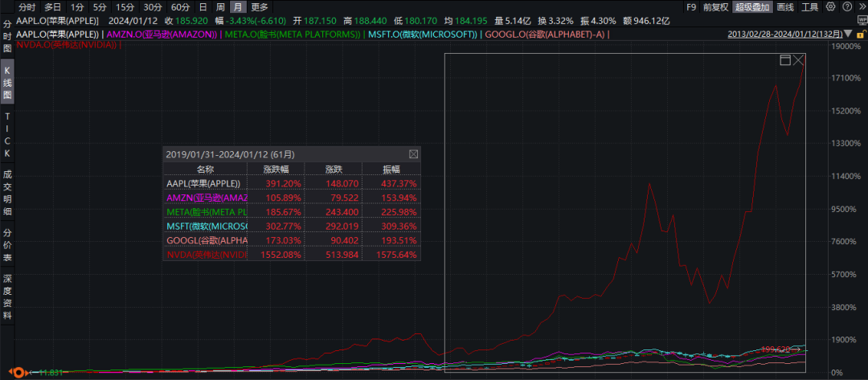Select the 5分 period tab
This screenshot has height=380, width=868.
tap(100, 7)
